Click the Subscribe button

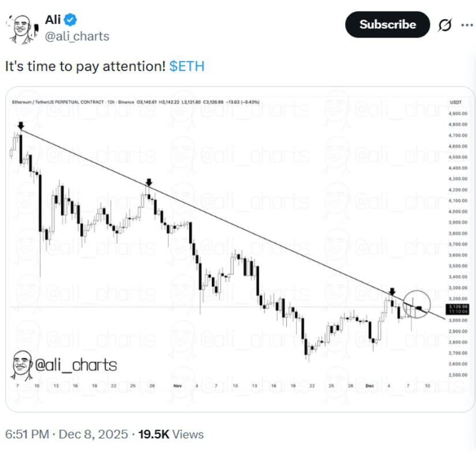click(387, 25)
